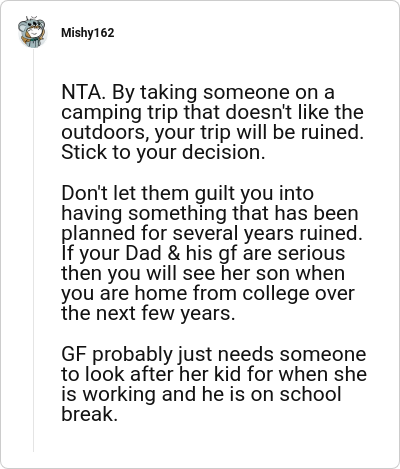This screenshot has width=400, height=469.
Task: Click the line 'the next few years.'
Action: point(148,313)
